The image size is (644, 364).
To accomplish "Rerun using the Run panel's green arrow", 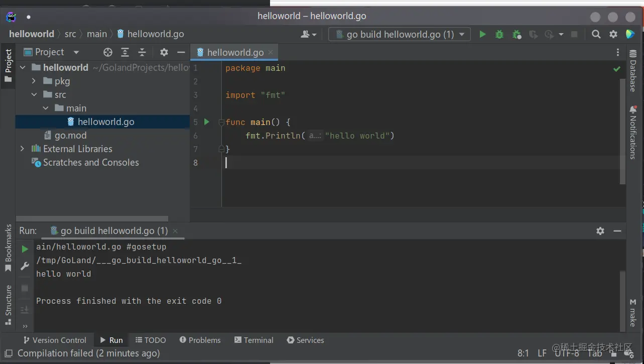I will pyautogui.click(x=25, y=249).
